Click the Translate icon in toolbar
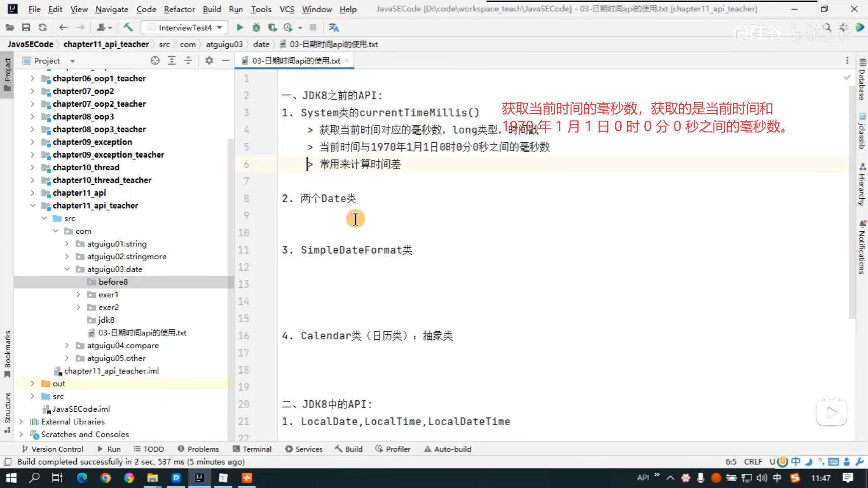 (334, 28)
